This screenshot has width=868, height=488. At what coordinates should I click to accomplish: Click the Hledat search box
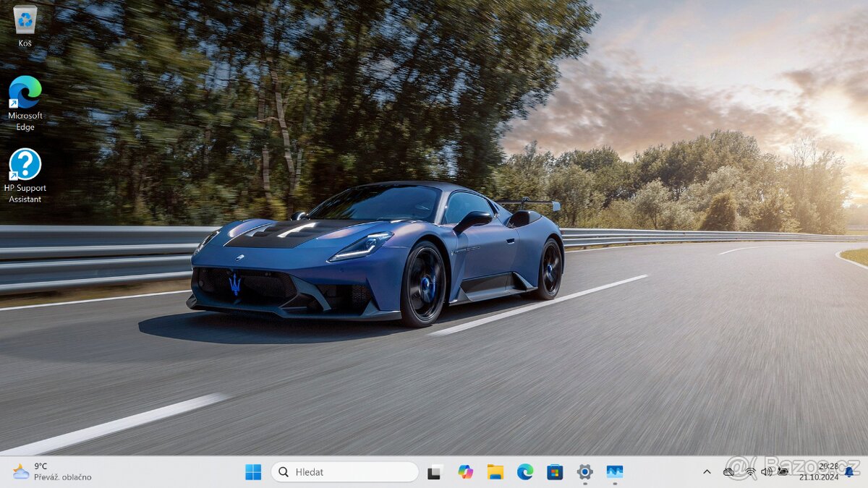click(345, 472)
